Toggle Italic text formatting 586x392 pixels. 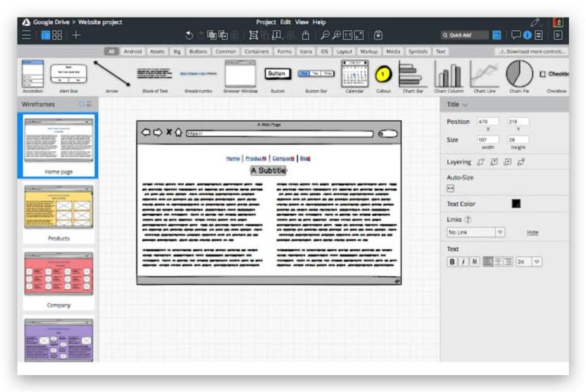(x=463, y=262)
